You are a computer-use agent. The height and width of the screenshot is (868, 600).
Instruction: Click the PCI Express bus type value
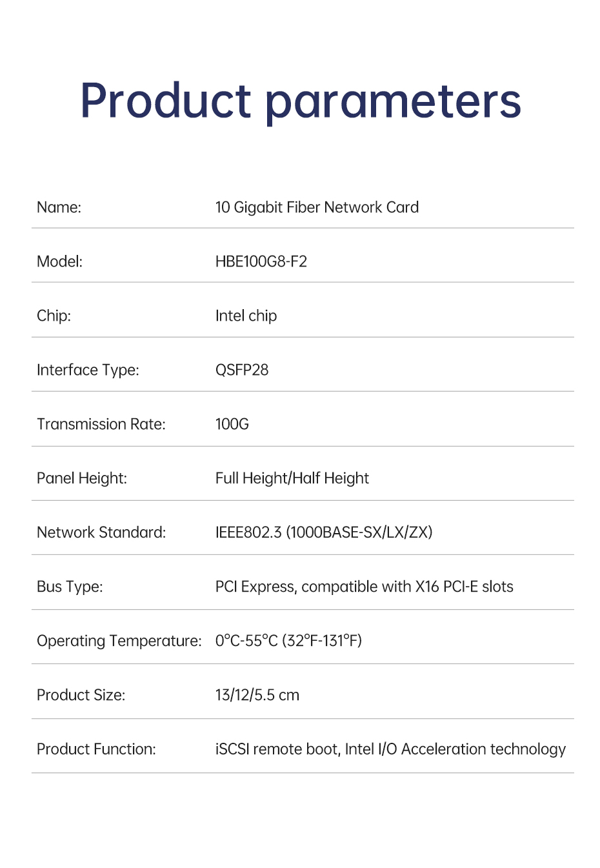365,587
